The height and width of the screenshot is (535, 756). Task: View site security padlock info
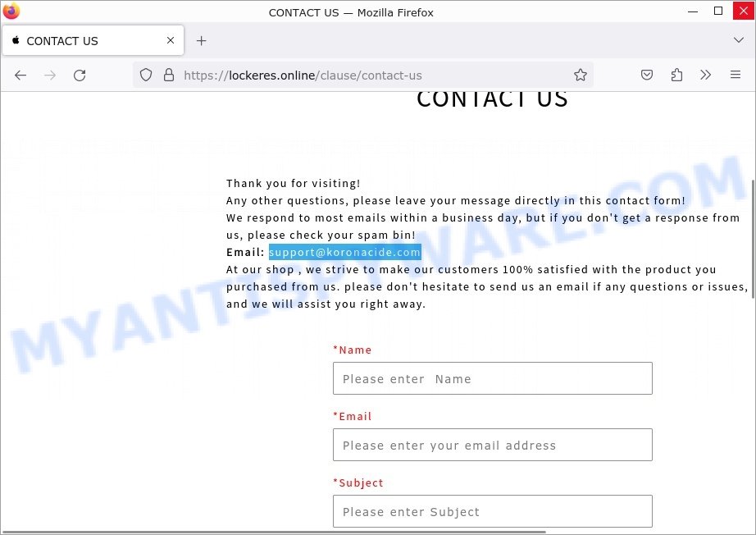click(169, 75)
